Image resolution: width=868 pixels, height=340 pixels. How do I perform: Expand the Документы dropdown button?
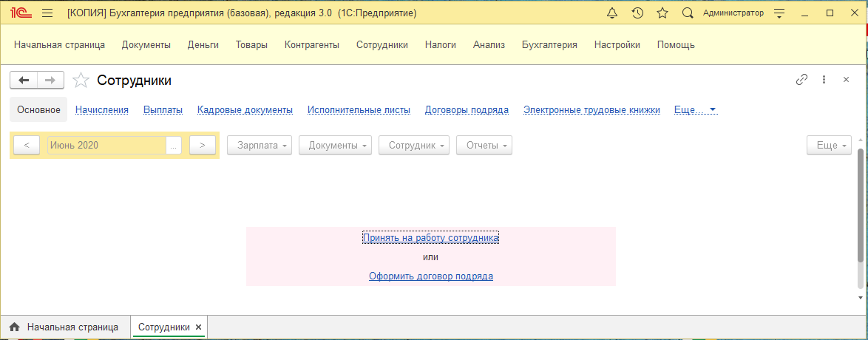pyautogui.click(x=335, y=146)
